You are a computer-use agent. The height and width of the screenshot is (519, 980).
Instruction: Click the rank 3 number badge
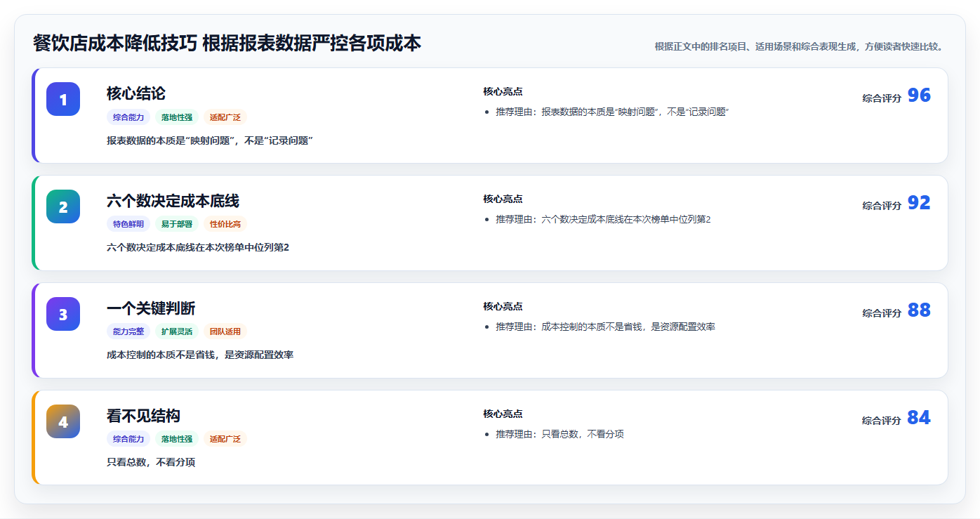click(63, 314)
